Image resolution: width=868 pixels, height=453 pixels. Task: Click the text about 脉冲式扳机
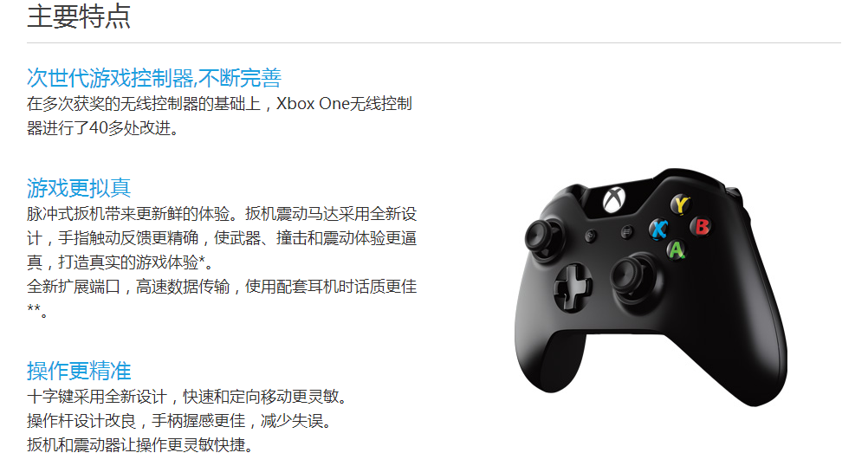coord(222,237)
